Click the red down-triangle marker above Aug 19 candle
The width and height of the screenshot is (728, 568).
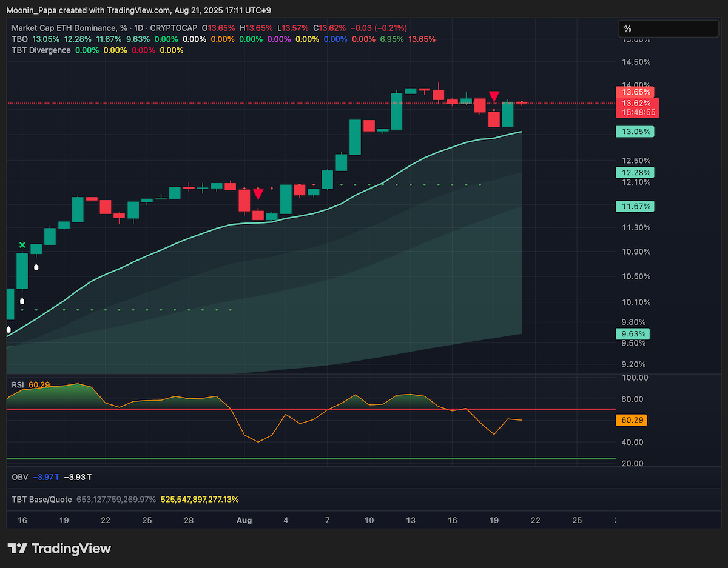[x=494, y=96]
